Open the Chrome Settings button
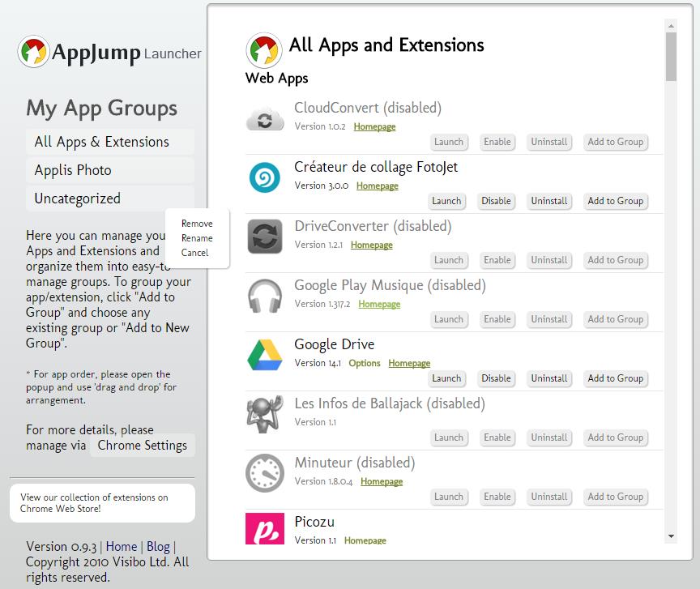 tap(143, 446)
